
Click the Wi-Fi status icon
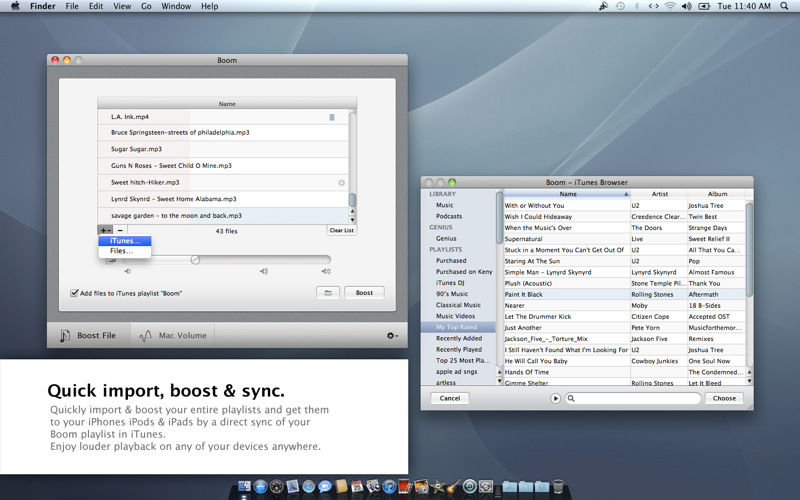670,6
